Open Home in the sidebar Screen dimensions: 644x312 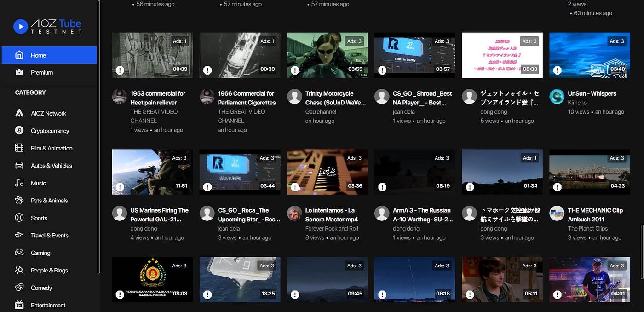[49, 55]
